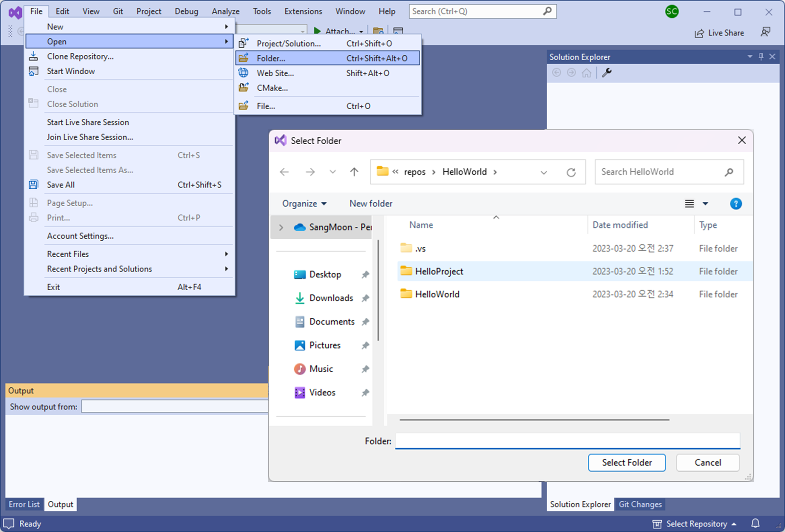Click the refresh icon in address bar
Screen dimensions: 785x532
[x=571, y=172]
